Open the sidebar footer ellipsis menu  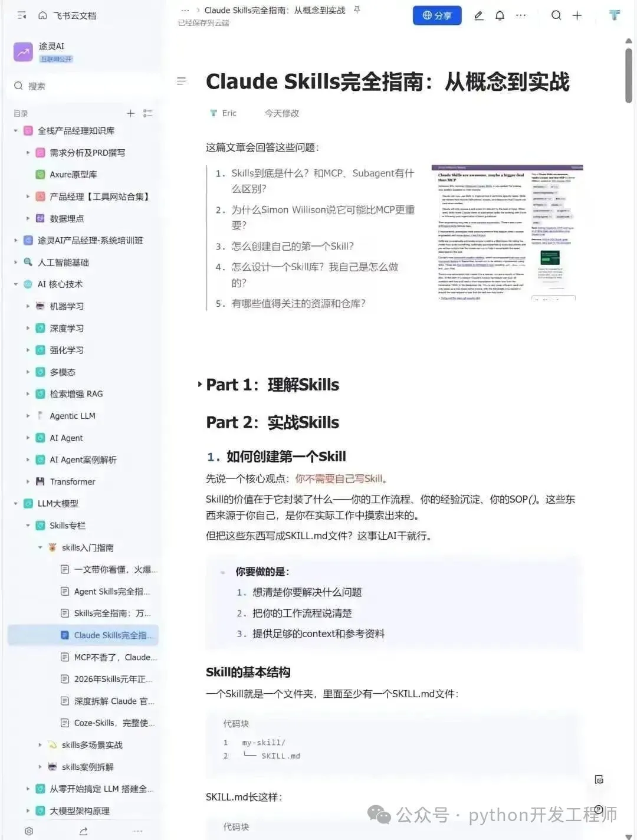pyautogui.click(x=138, y=831)
